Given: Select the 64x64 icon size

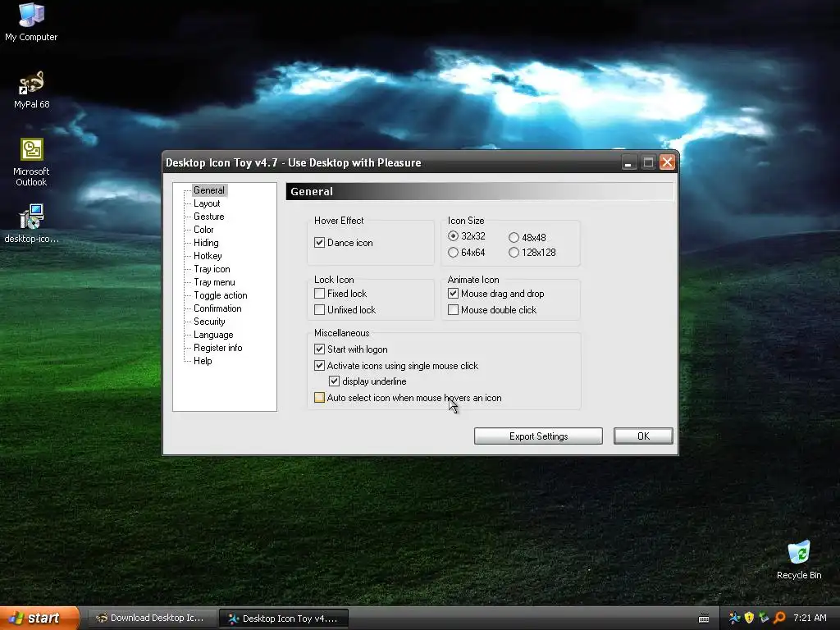Looking at the screenshot, I should tap(453, 253).
